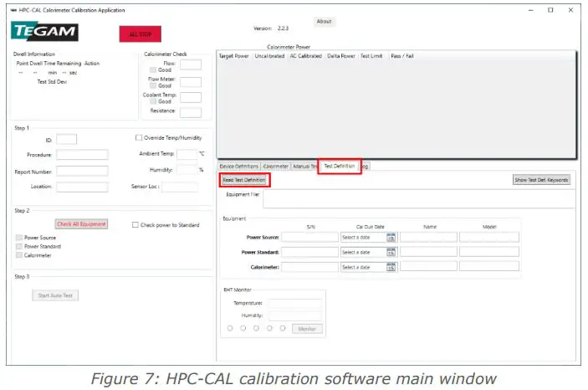588x390 pixels.
Task: Click Power Standard Name field
Action: click(x=428, y=252)
